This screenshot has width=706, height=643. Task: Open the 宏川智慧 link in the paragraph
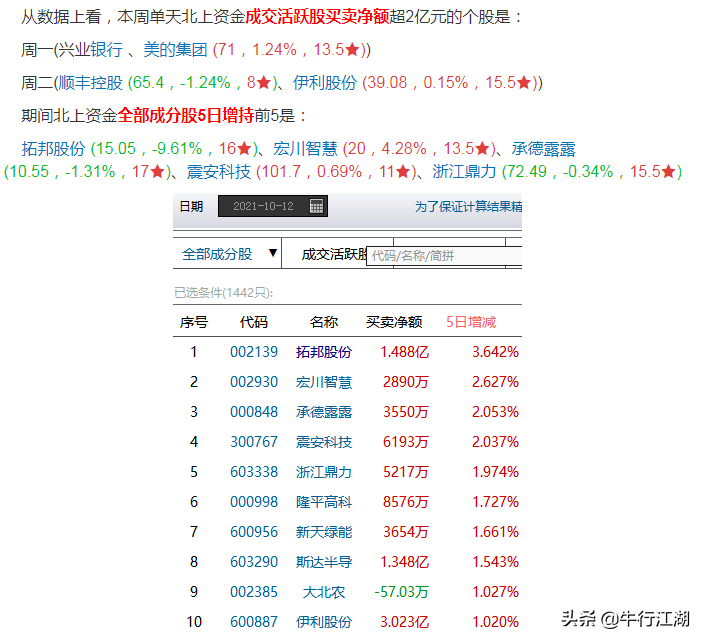[305, 149]
